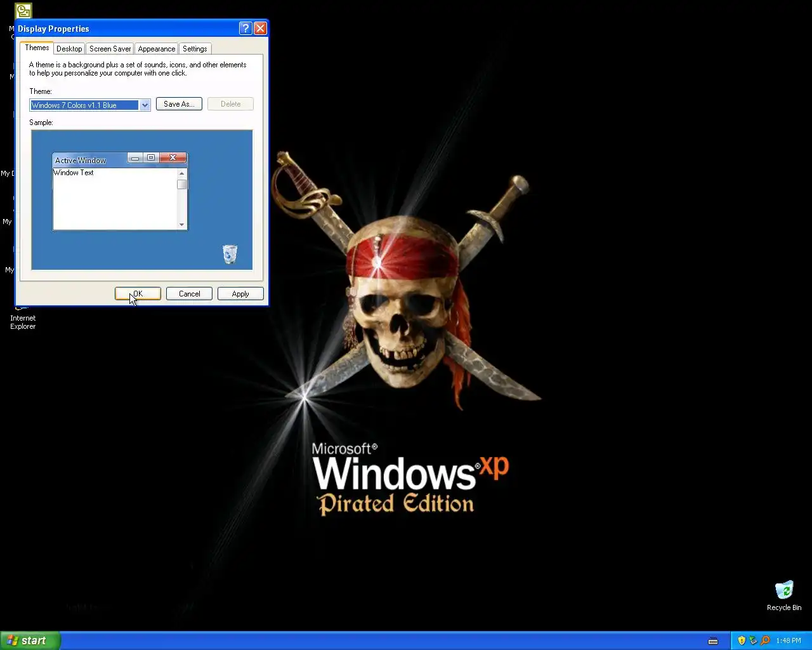Click the Internet Explorer desktop label

coord(23,322)
